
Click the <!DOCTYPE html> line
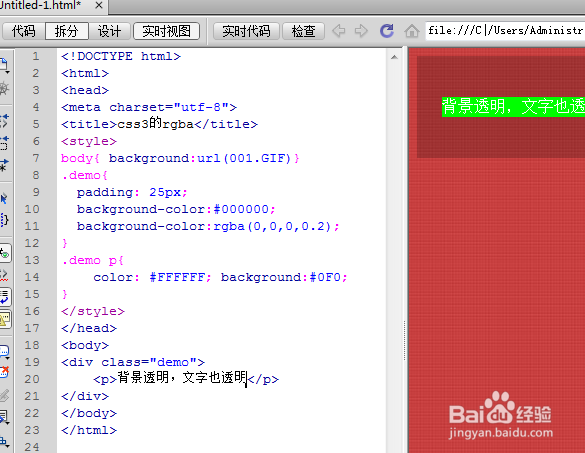121,56
